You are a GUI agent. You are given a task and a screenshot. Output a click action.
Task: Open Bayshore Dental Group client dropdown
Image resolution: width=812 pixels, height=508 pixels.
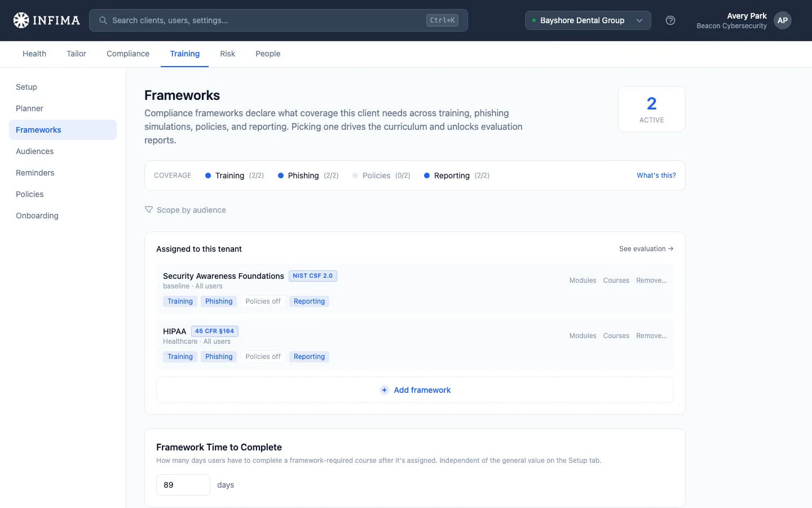click(x=588, y=20)
